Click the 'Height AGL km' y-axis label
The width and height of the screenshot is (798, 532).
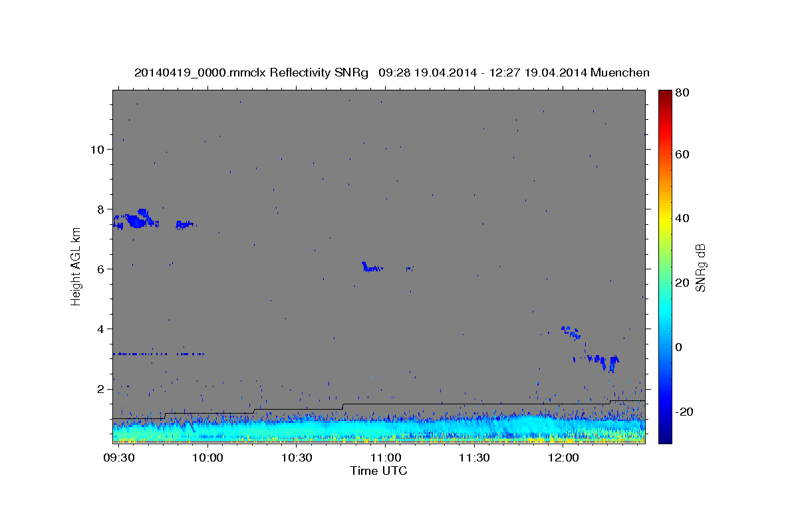tap(76, 266)
